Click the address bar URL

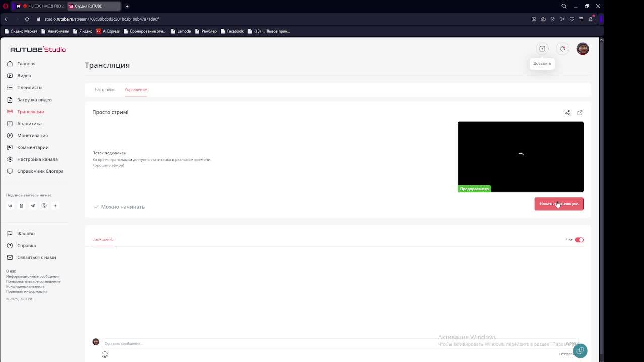(x=102, y=19)
